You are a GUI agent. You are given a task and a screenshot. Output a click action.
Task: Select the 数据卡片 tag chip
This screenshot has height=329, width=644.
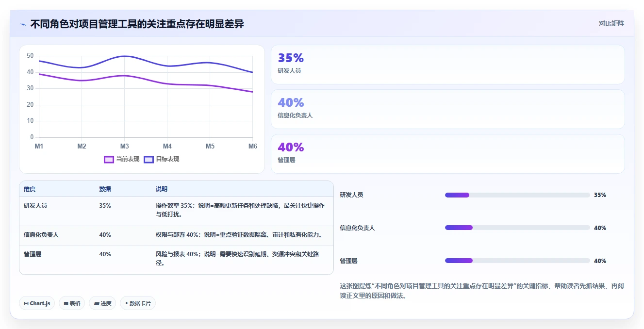138,303
